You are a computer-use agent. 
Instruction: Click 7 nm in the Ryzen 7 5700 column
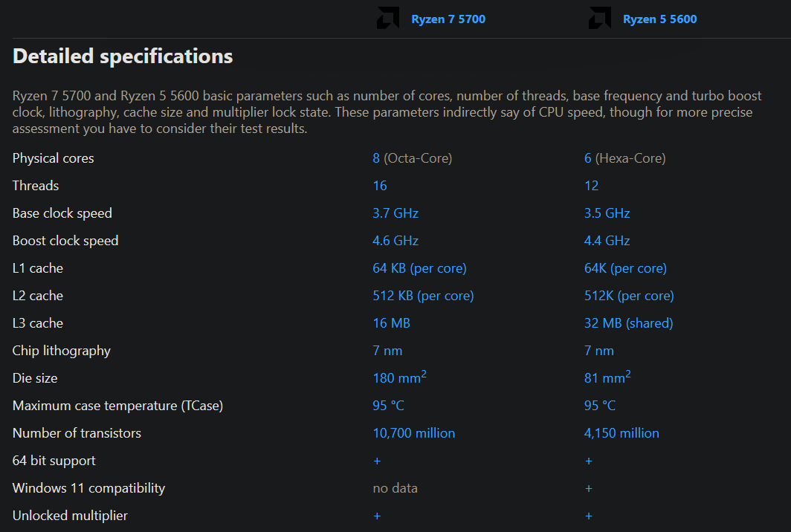click(387, 351)
